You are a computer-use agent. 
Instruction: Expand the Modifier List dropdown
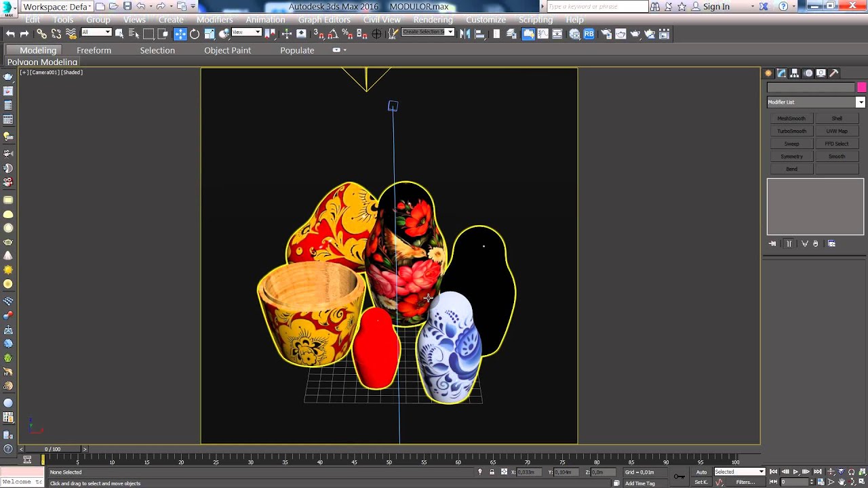pos(861,102)
